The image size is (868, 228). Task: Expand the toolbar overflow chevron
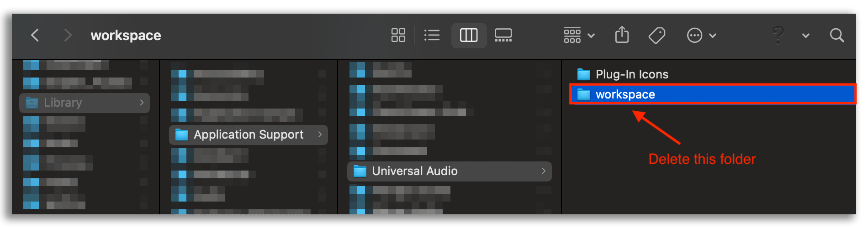tap(806, 36)
